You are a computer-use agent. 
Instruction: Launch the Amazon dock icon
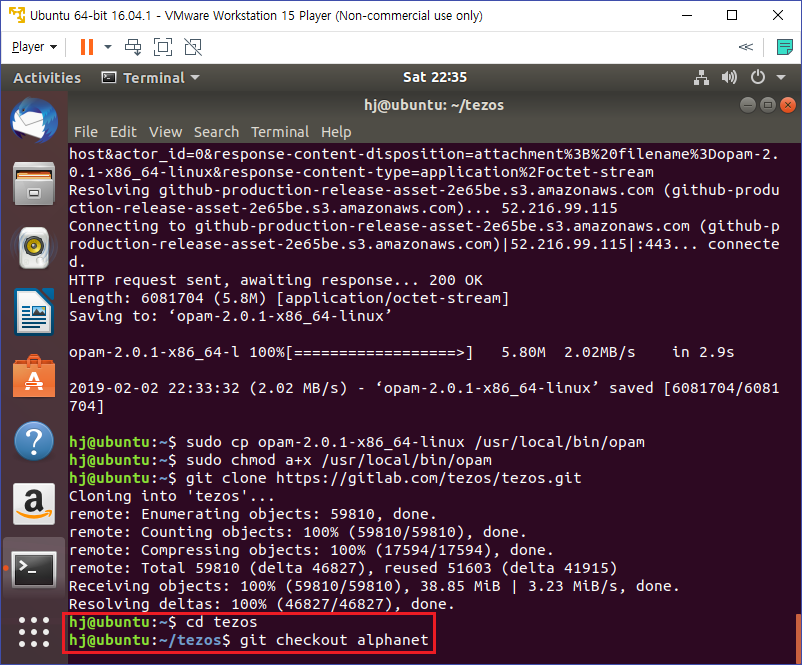[34, 504]
